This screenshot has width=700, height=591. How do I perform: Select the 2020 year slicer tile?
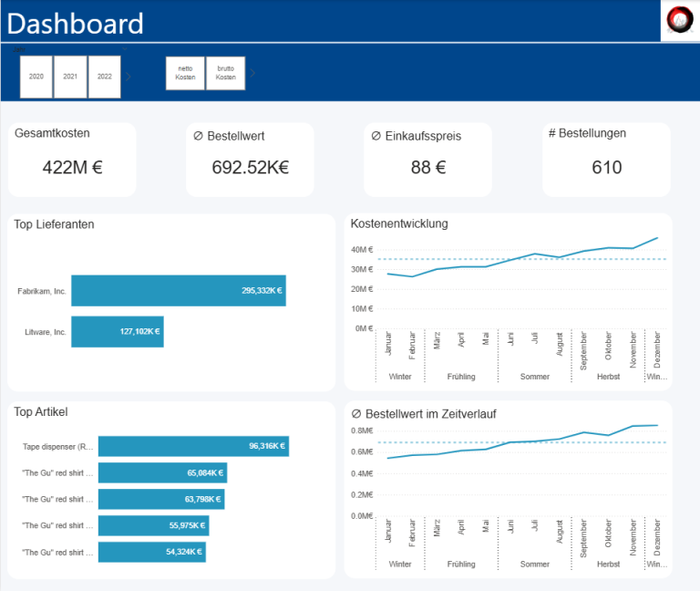(x=36, y=77)
